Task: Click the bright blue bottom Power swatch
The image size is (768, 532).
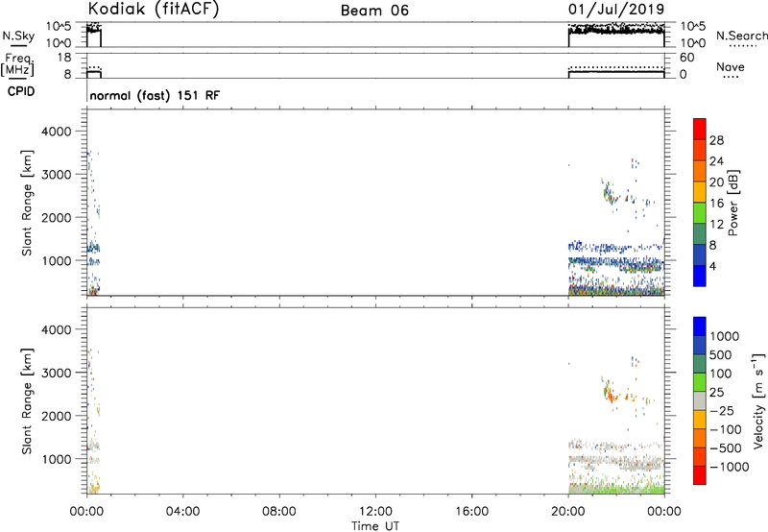Action: 700,276
